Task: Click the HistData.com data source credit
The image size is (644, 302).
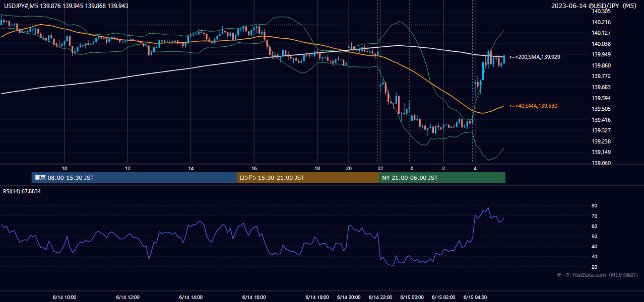Action: 598,275
